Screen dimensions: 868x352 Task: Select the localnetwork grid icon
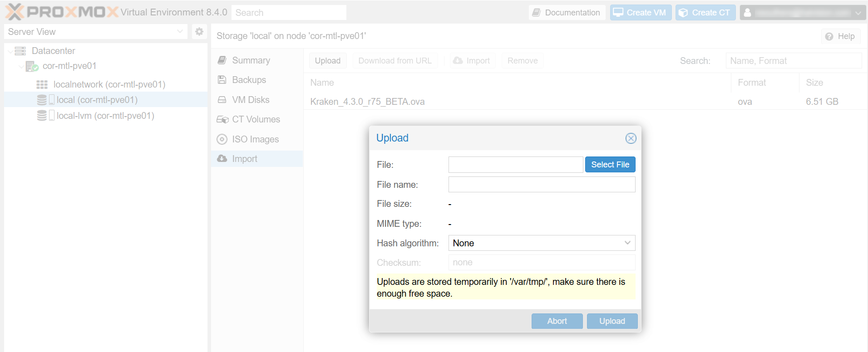tap(42, 84)
